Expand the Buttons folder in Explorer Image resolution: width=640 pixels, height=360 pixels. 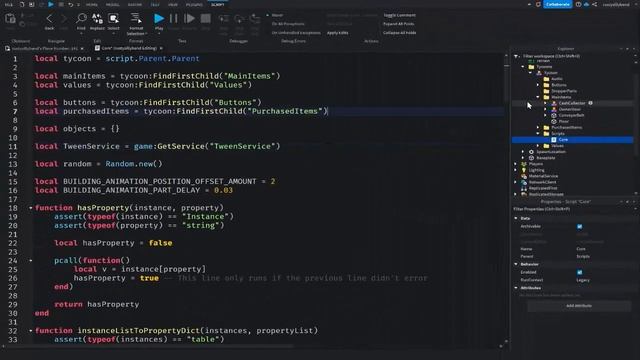pos(538,85)
